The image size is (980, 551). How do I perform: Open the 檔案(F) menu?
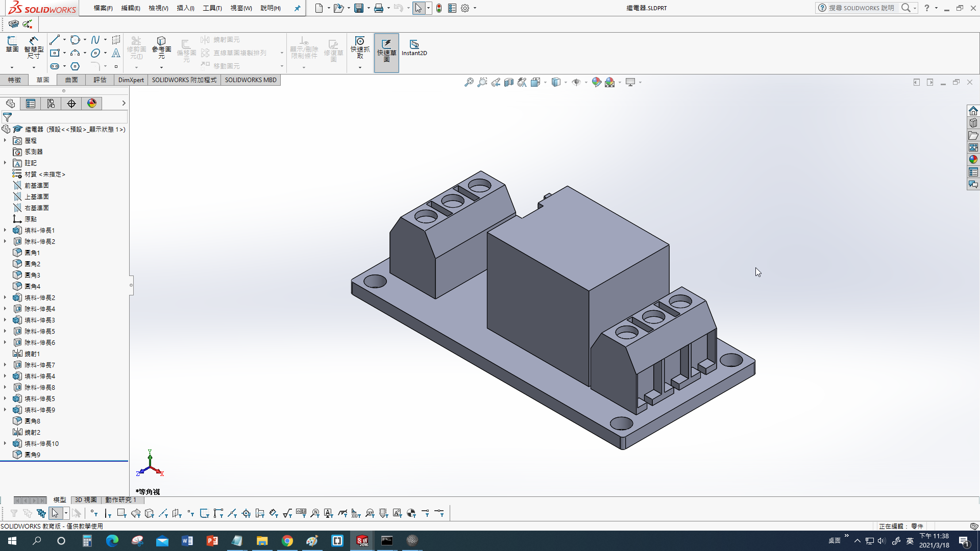(103, 8)
